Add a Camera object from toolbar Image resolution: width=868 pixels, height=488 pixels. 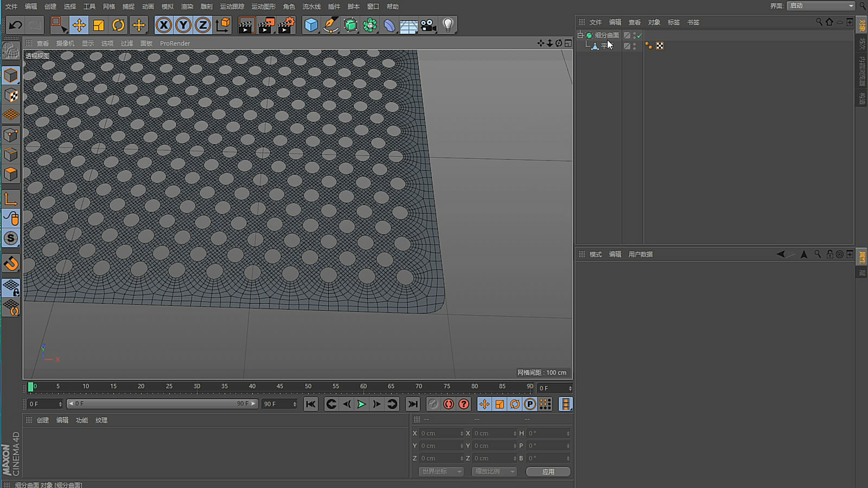(x=429, y=25)
